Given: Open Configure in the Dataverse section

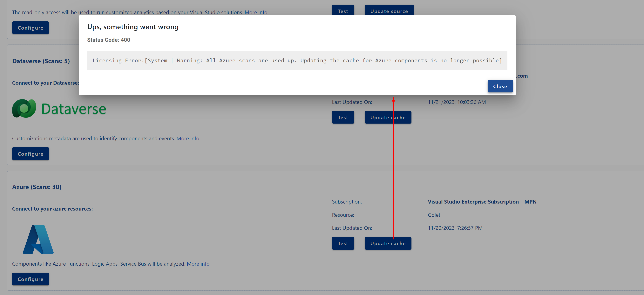Looking at the screenshot, I should pyautogui.click(x=31, y=154).
